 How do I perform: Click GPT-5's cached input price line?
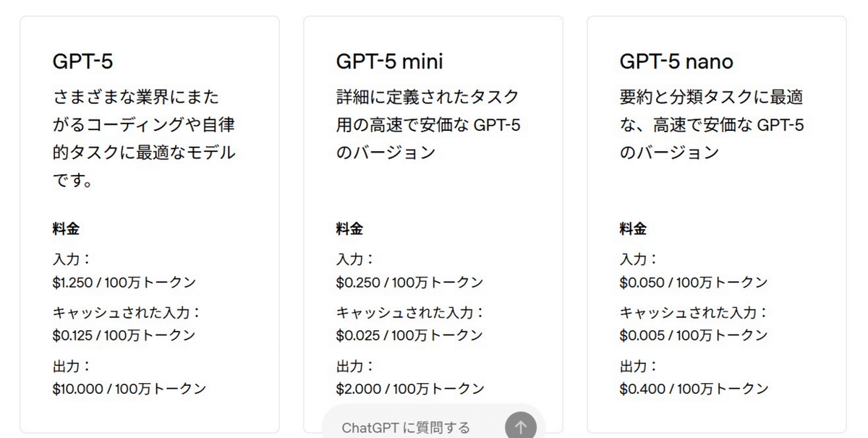click(123, 335)
